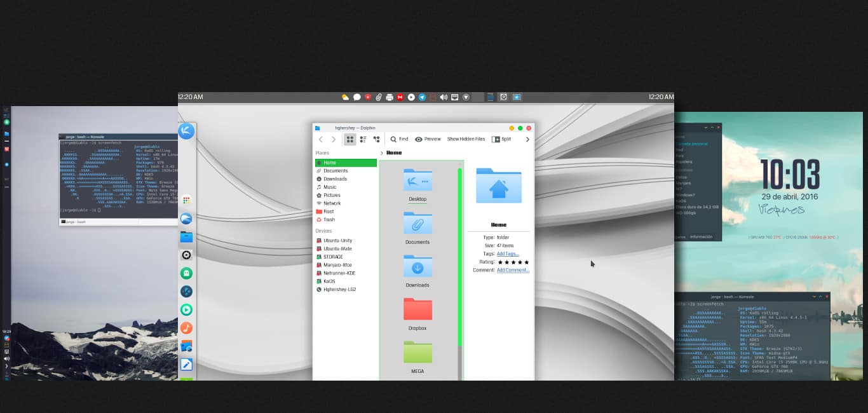Select the KaOS device in sidebar
Viewport: 868px width, 413px height.
329,281
